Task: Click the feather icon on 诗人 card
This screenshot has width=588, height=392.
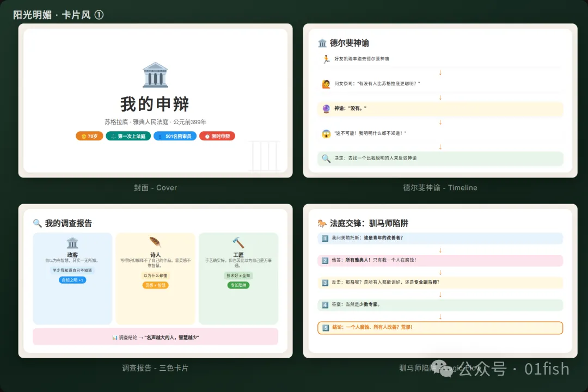Action: coord(155,242)
